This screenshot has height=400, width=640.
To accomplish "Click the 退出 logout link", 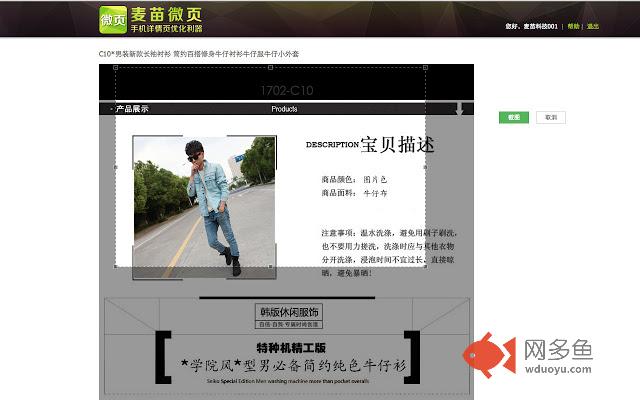I will click(x=593, y=27).
